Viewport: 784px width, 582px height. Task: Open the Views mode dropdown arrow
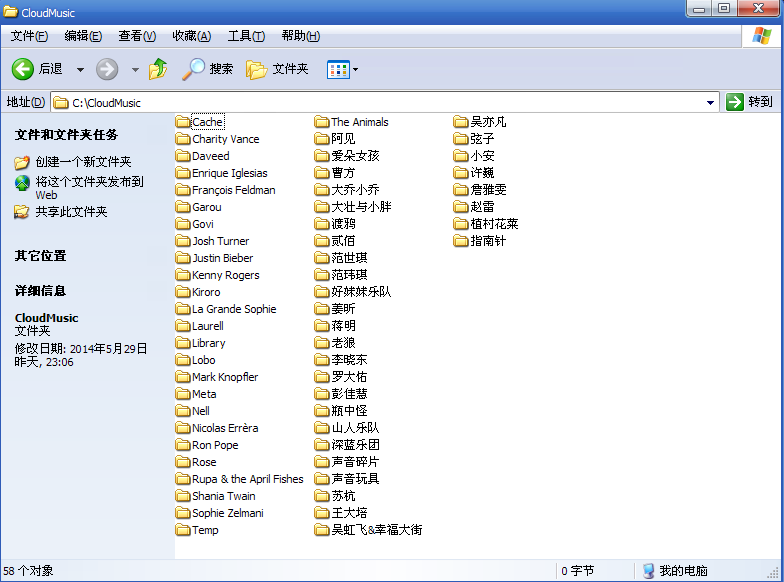pyautogui.click(x=355, y=70)
